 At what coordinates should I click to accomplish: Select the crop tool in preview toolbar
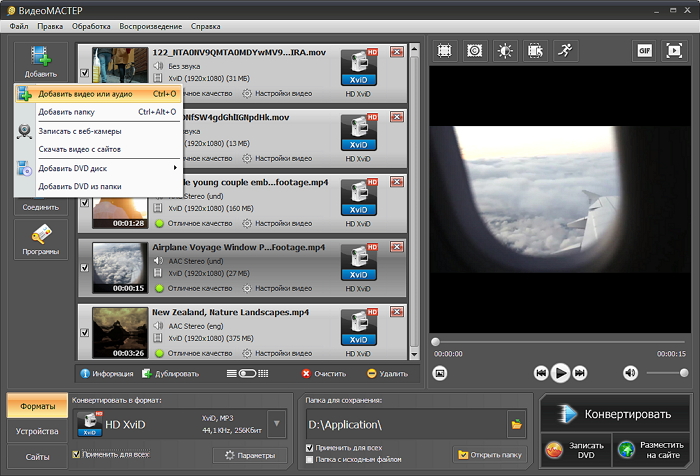point(444,51)
